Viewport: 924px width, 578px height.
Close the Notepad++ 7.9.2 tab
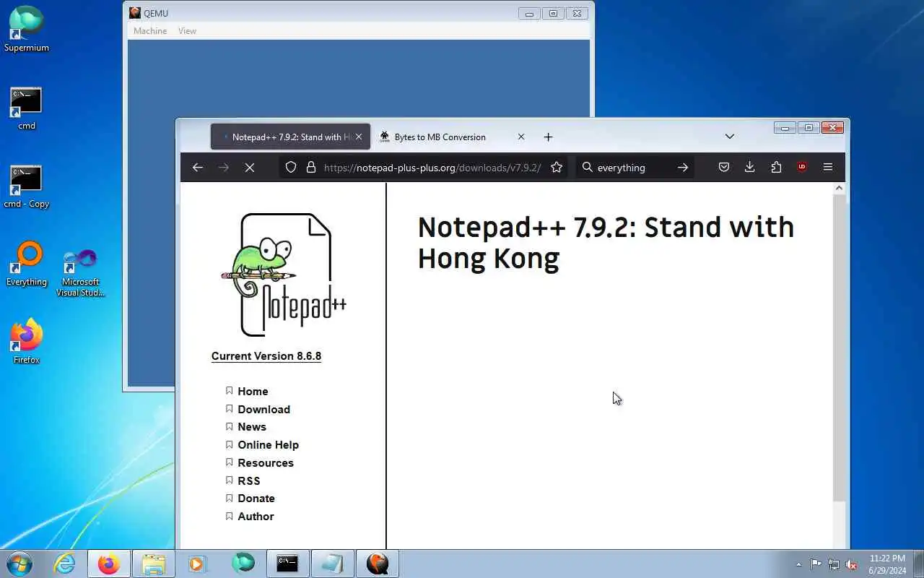[x=358, y=137]
